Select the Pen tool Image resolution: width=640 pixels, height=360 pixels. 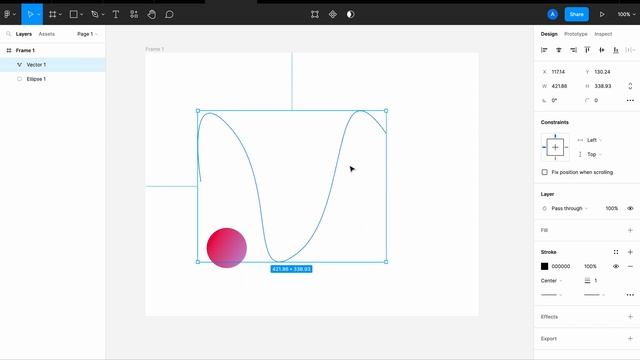click(95, 14)
